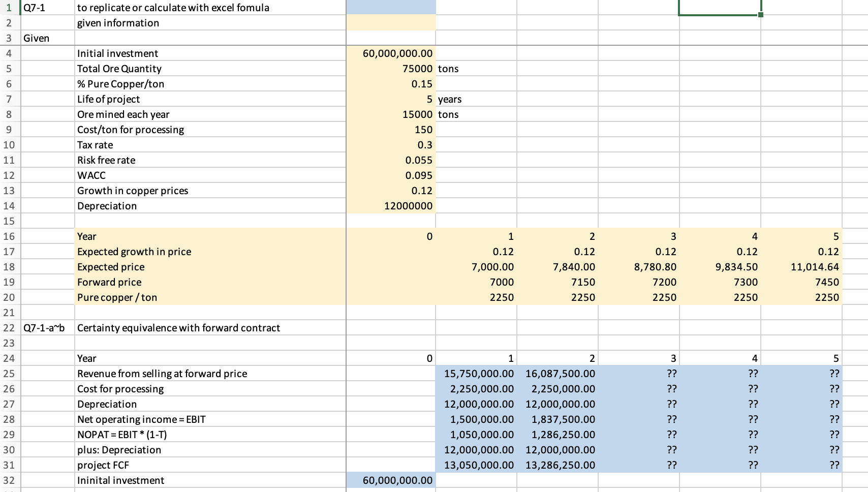Viewport: 868px width, 492px height.
Task: Select the "Pure copper / ton" label
Action: pyautogui.click(x=117, y=297)
